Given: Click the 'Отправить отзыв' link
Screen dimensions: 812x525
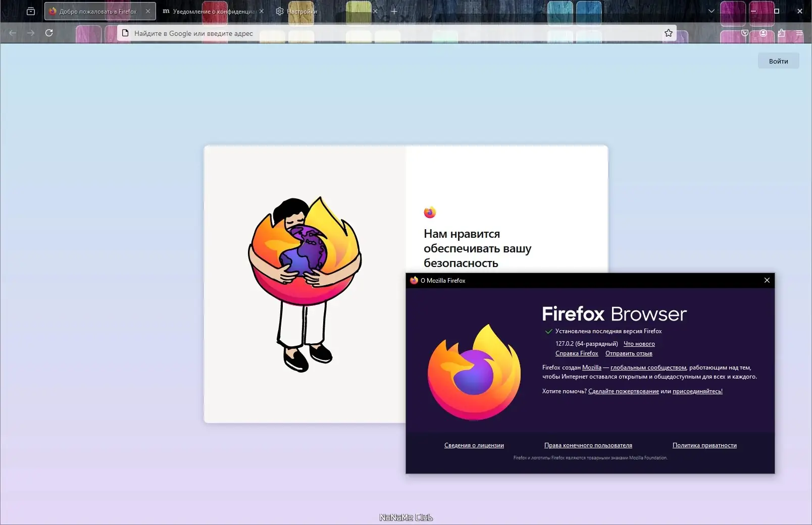Looking at the screenshot, I should pyautogui.click(x=629, y=353).
